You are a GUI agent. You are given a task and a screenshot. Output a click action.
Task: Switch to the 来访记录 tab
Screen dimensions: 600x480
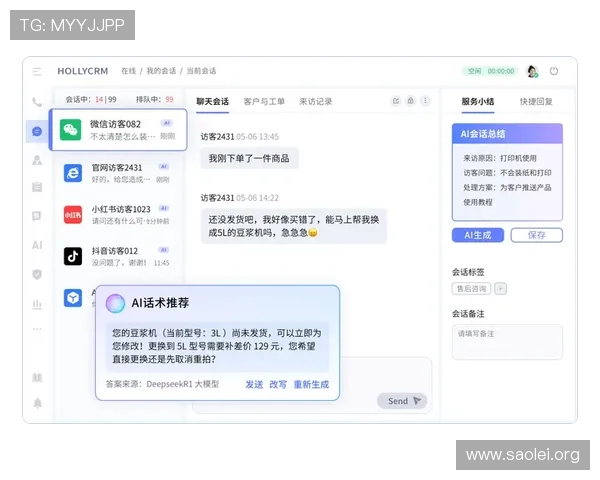pyautogui.click(x=315, y=101)
